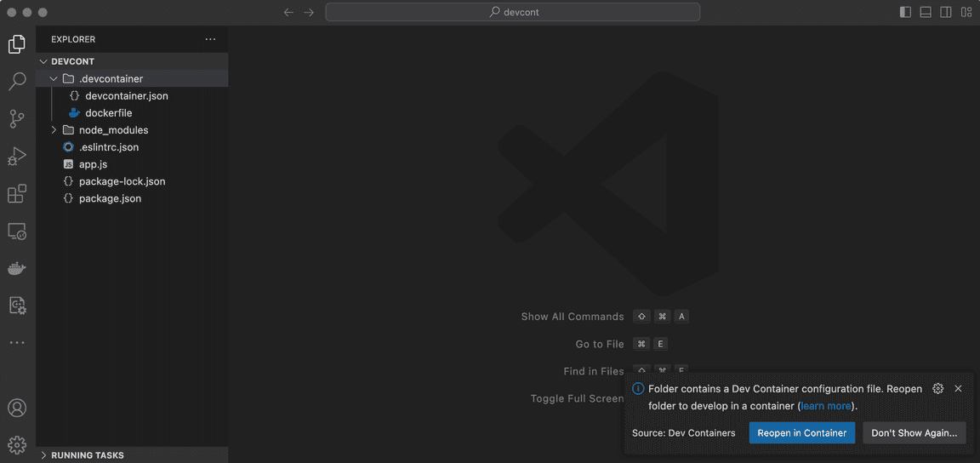This screenshot has width=980, height=463.
Task: Go back with the left arrow
Action: click(x=288, y=12)
